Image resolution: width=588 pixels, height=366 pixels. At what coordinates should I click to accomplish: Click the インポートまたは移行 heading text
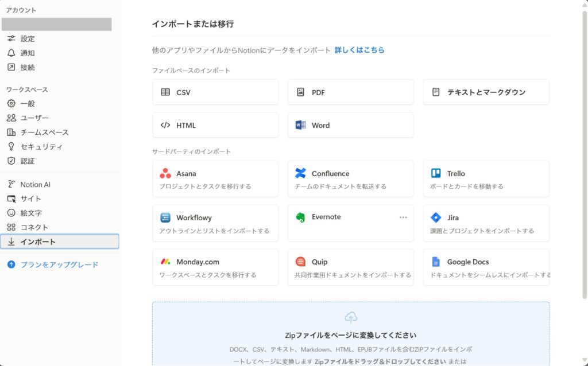(193, 24)
